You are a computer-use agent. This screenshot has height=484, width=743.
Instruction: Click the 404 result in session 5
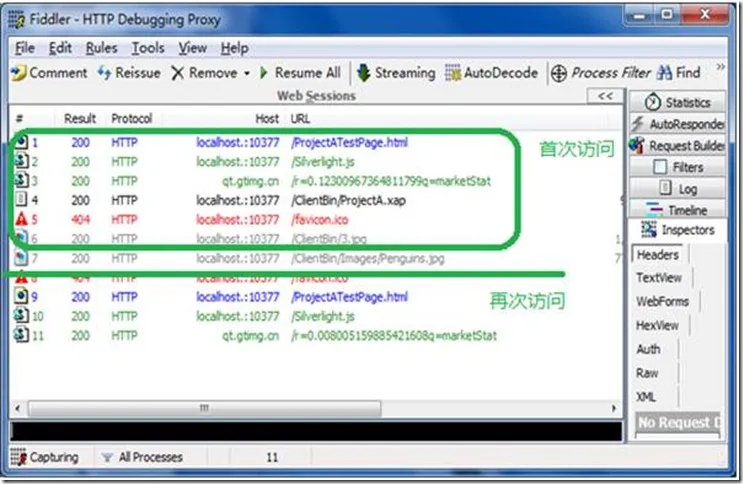click(x=81, y=220)
